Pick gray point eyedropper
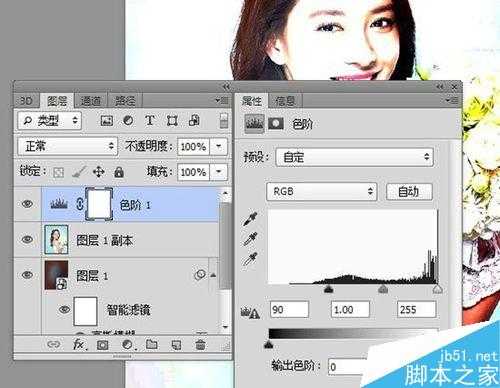Image resolution: width=500 pixels, height=388 pixels. coord(250,239)
